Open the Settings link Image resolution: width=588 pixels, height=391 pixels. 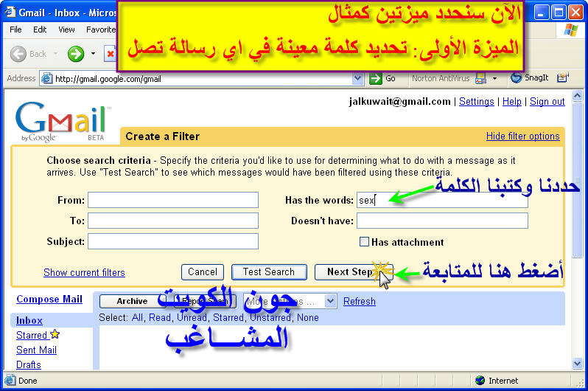476,101
